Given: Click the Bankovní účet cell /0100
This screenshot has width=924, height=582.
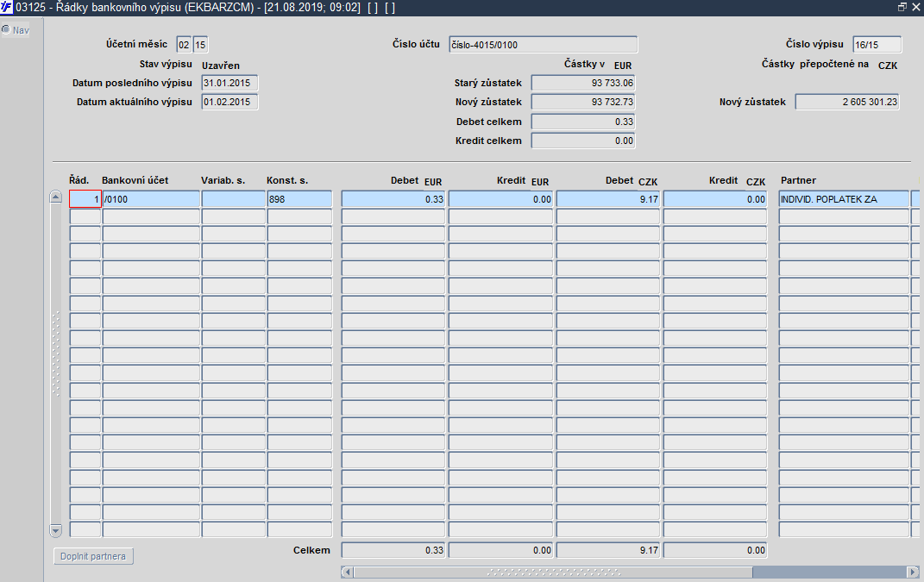Looking at the screenshot, I should click(x=152, y=199).
